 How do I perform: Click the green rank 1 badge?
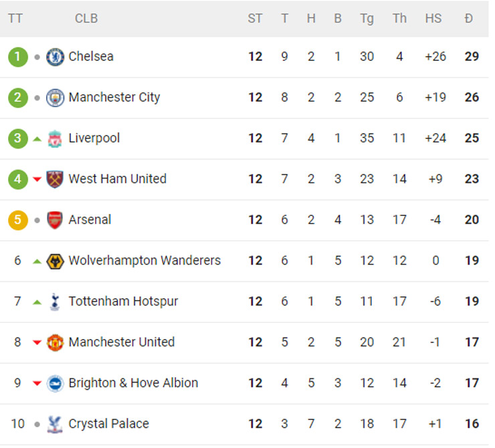click(18, 57)
